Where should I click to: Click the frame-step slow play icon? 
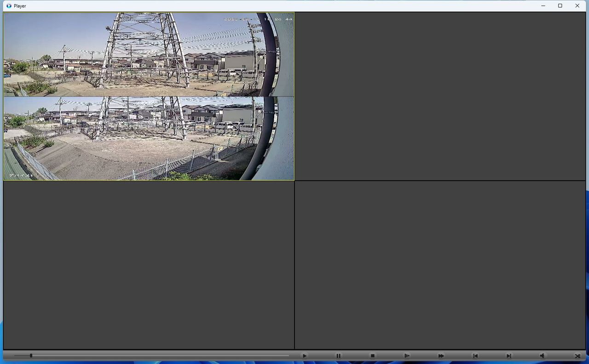click(407, 356)
